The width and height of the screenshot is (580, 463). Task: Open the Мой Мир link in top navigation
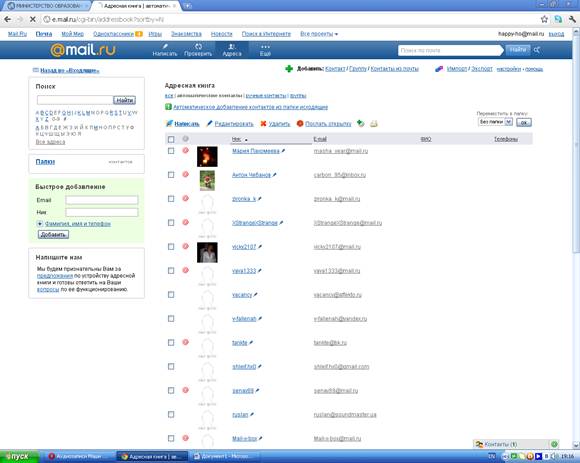point(72,34)
